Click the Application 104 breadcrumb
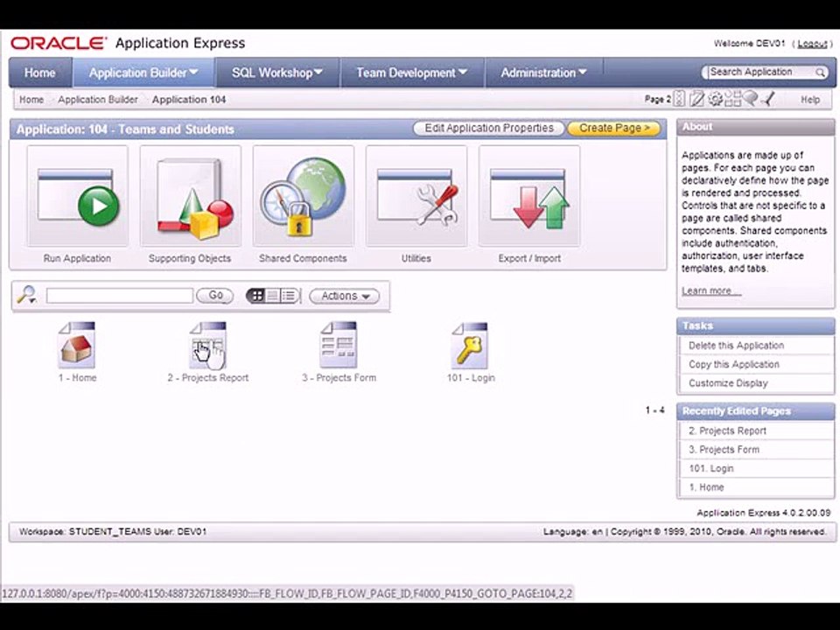 pos(189,100)
